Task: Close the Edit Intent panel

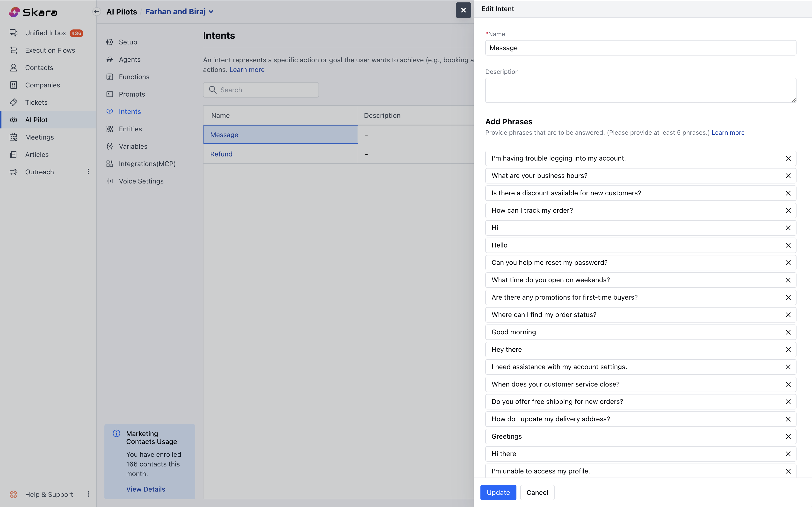Action: [463, 10]
